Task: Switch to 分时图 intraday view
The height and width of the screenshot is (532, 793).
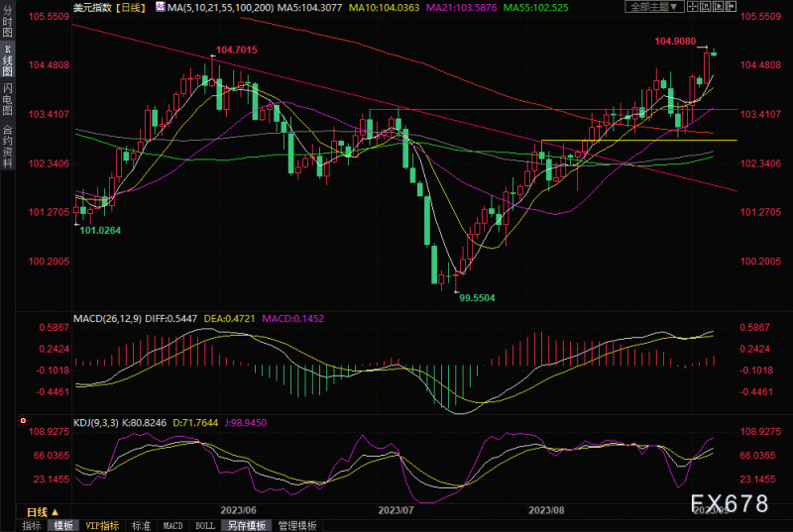Action: coord(7,21)
